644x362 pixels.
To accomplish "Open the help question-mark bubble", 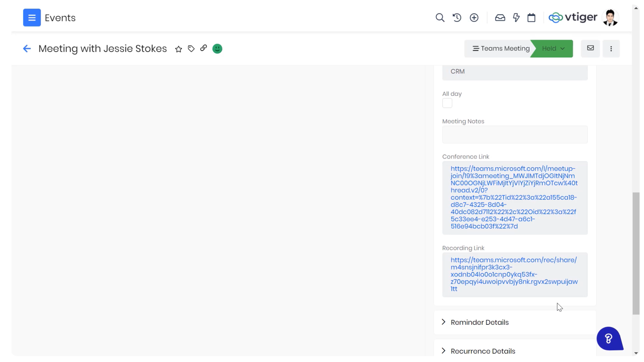I will click(610, 339).
